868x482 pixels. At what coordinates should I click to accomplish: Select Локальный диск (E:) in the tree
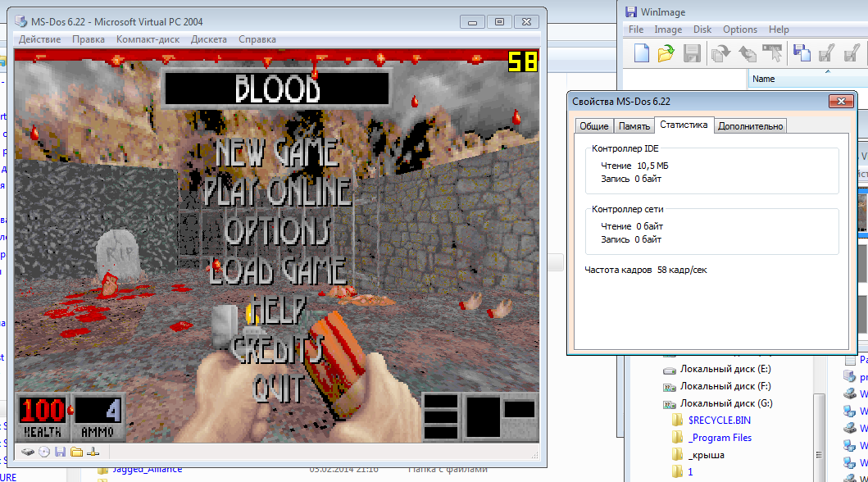coord(725,369)
